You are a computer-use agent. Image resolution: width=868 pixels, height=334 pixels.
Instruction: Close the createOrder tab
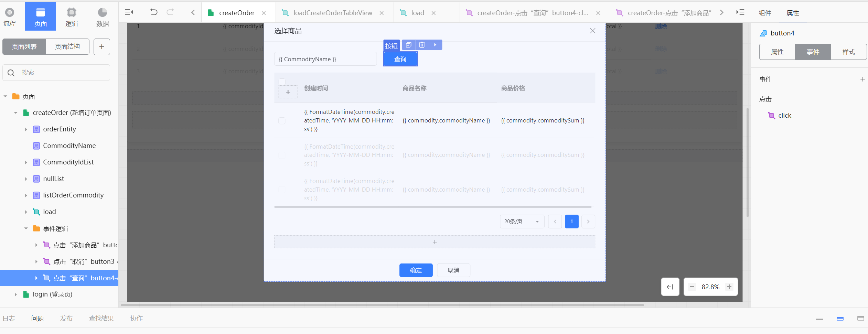click(264, 13)
